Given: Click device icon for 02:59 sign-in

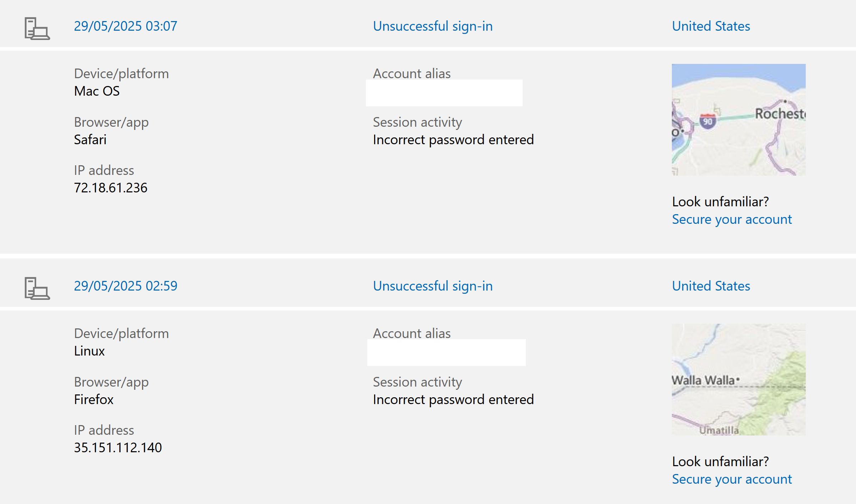Looking at the screenshot, I should [37, 288].
